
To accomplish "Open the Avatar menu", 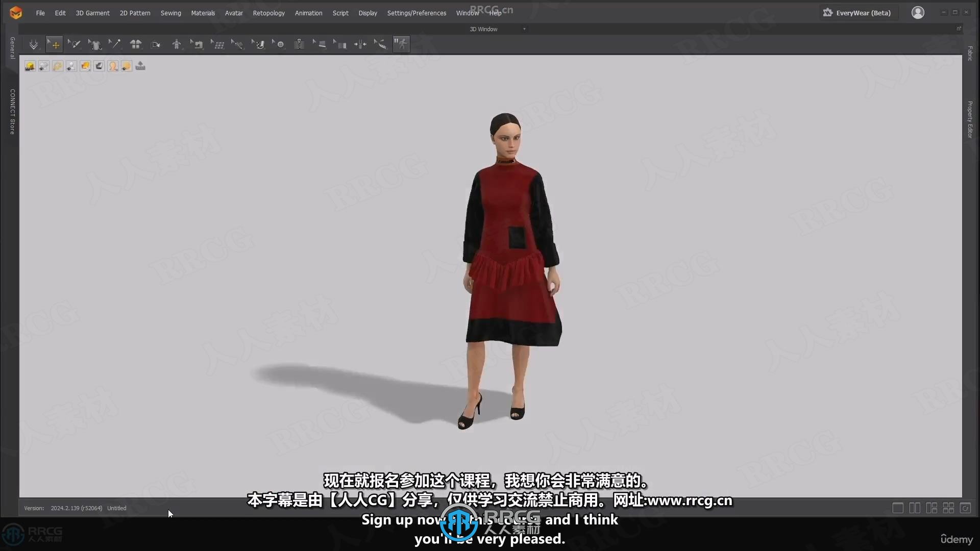I will [234, 13].
